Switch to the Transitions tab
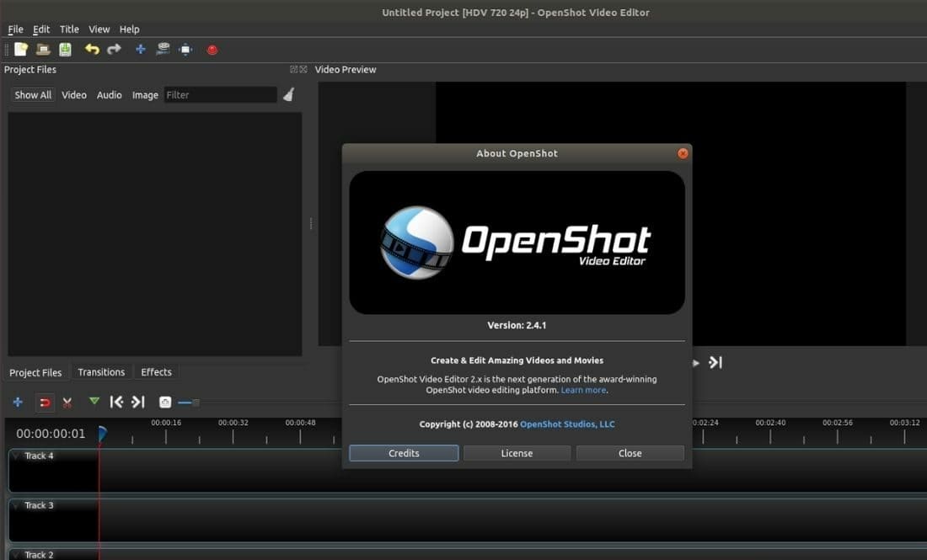 pos(101,372)
